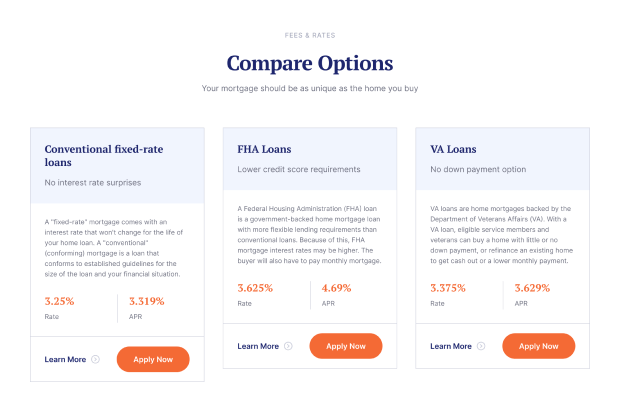Open Learn More for Conventional fixed-rate loans
The height and width of the screenshot is (413, 620).
(x=65, y=359)
